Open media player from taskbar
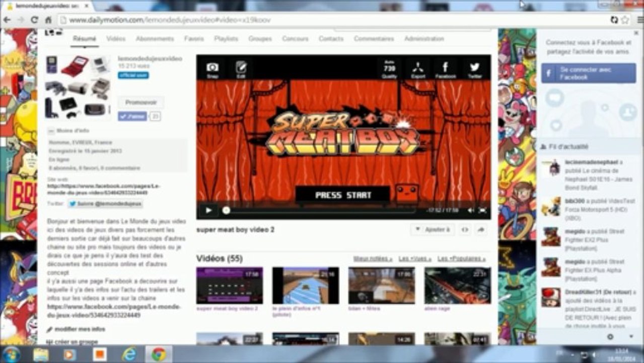 coord(69,354)
